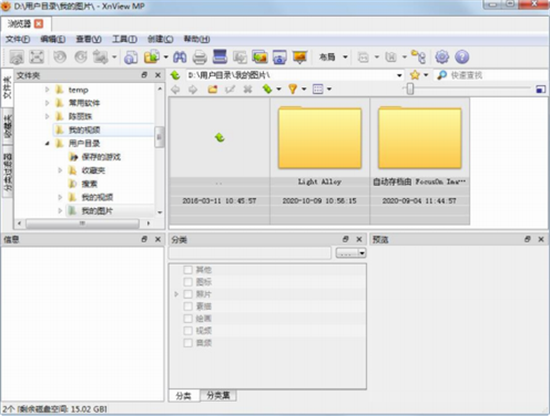Click the scanner icon in toolbar
This screenshot has width=550, height=416.
click(x=220, y=57)
